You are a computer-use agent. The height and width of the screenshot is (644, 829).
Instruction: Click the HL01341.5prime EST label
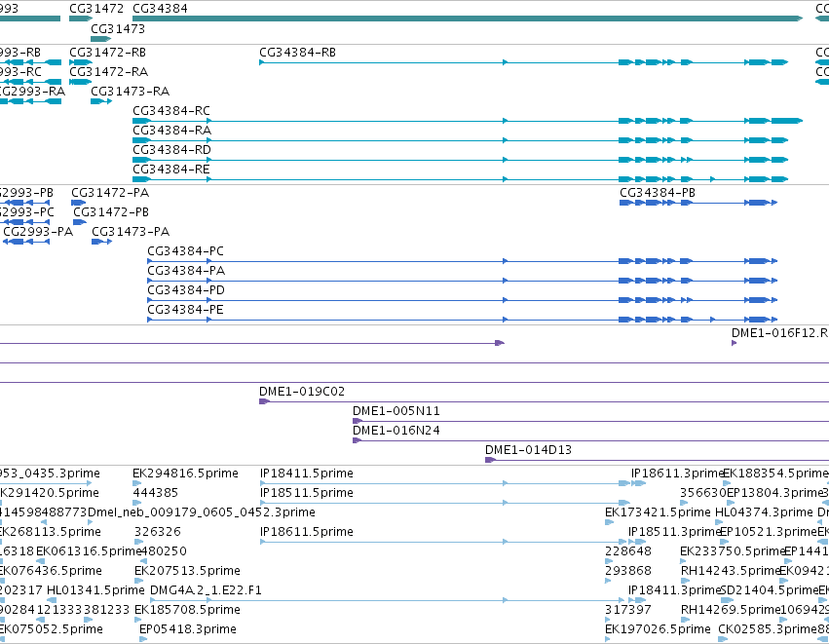95,590
